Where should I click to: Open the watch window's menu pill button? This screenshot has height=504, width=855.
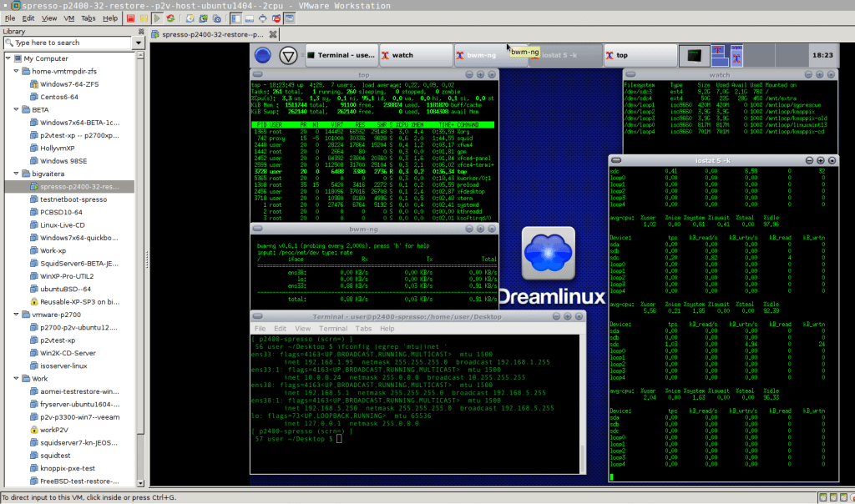(630, 74)
